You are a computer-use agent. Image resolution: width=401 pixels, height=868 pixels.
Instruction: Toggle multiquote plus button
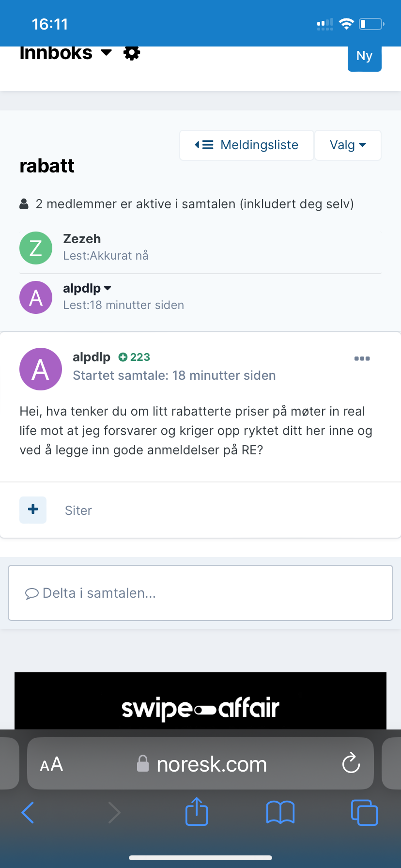(33, 510)
